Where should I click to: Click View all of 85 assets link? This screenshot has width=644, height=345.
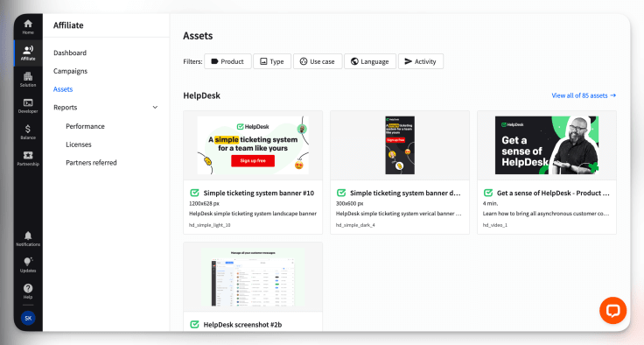point(584,95)
